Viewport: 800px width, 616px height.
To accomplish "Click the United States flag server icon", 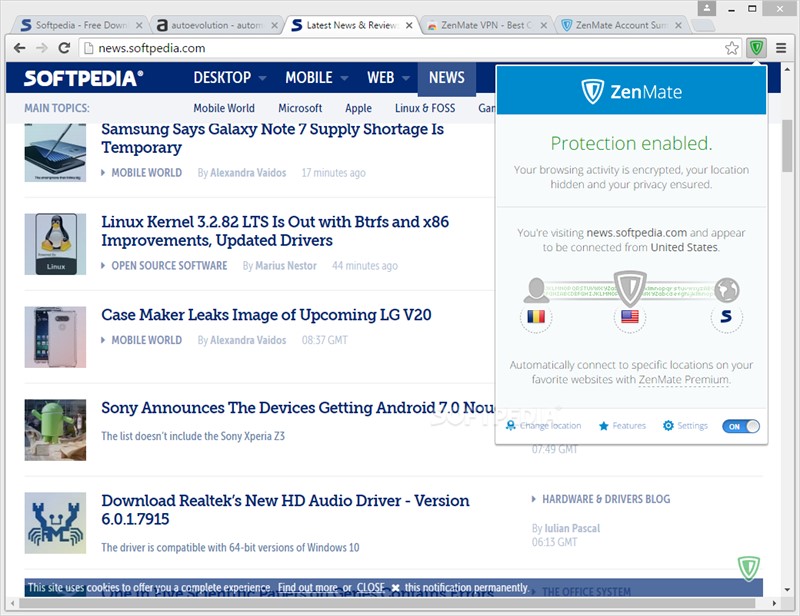I will [630, 317].
